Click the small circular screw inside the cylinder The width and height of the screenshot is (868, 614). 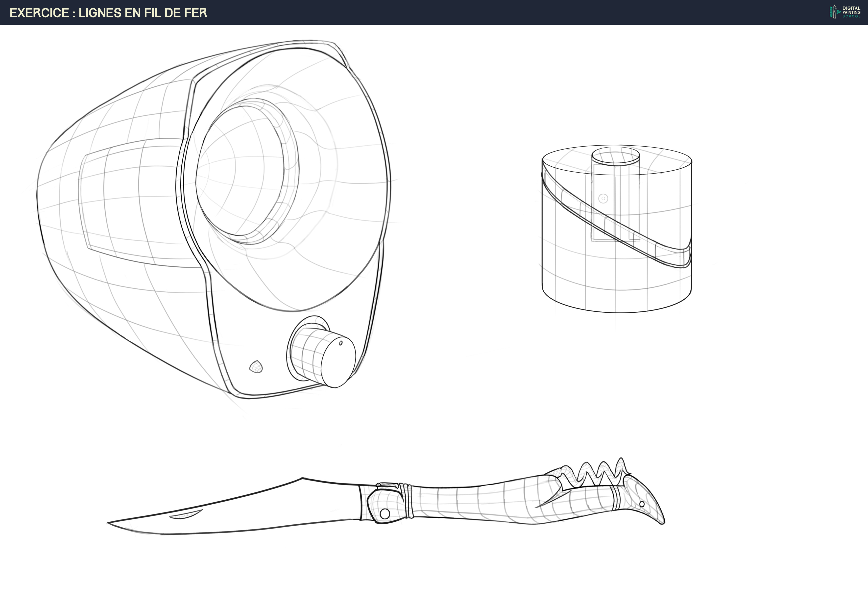[x=603, y=198]
